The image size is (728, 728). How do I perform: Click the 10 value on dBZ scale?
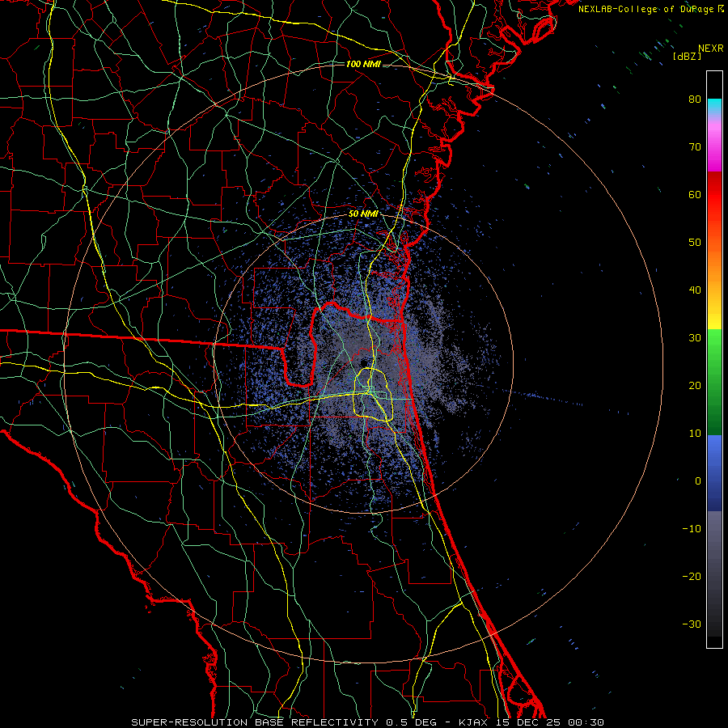pos(695,434)
